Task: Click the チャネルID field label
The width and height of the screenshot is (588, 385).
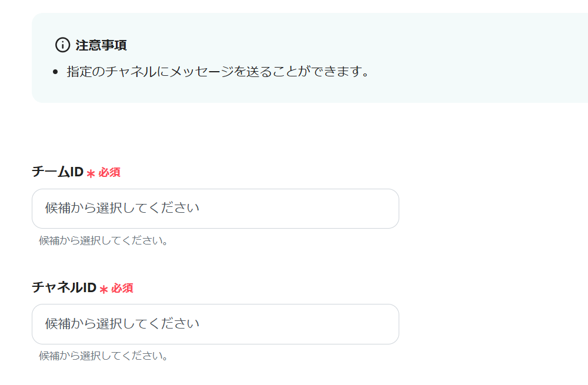Action: tap(64, 287)
